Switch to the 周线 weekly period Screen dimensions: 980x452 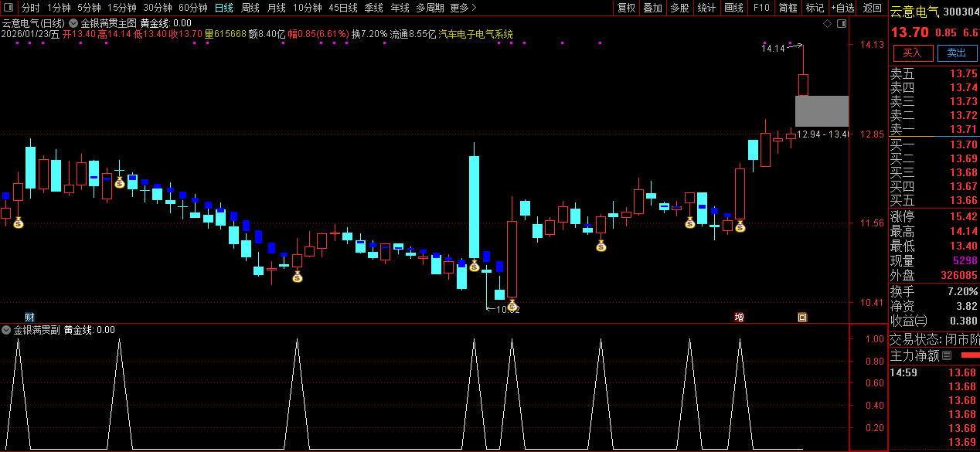tap(250, 8)
